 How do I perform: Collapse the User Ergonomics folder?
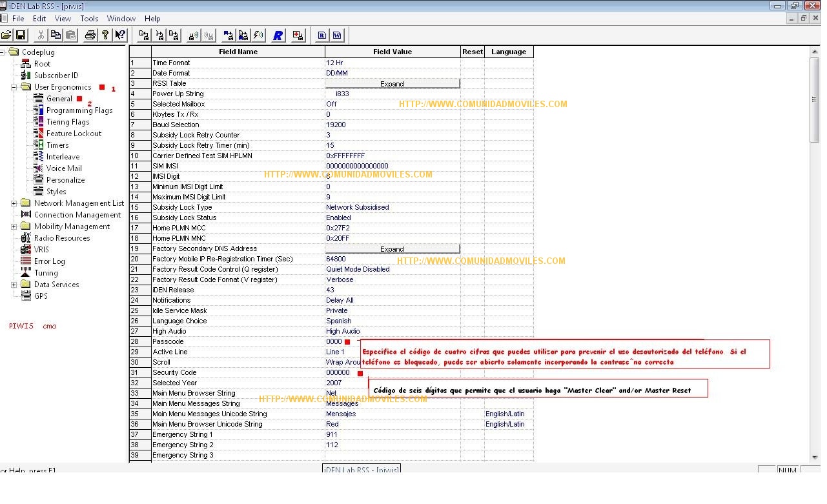point(14,87)
